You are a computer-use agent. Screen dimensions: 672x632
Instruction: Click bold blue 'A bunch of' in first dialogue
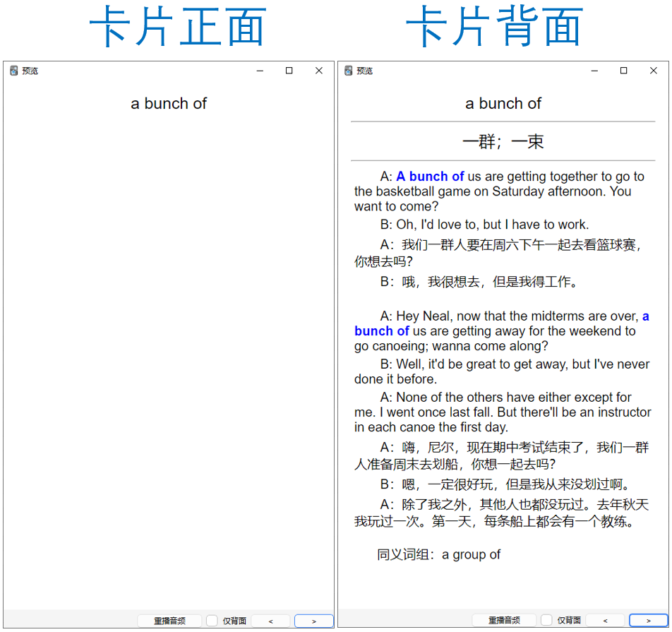coord(430,177)
